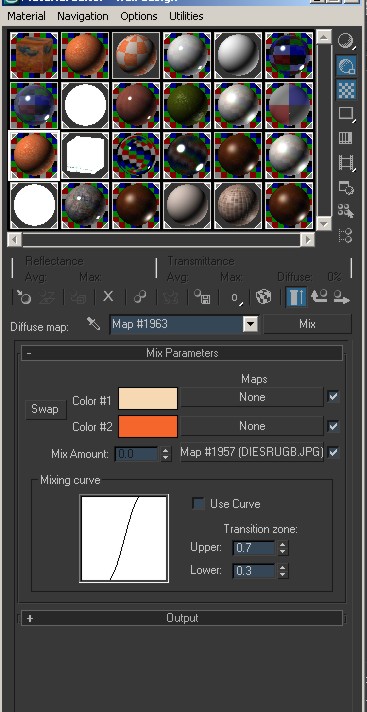Screen dimensions: 367x712
Task: Click the Lower transition zone spinner arrows
Action: point(283,571)
